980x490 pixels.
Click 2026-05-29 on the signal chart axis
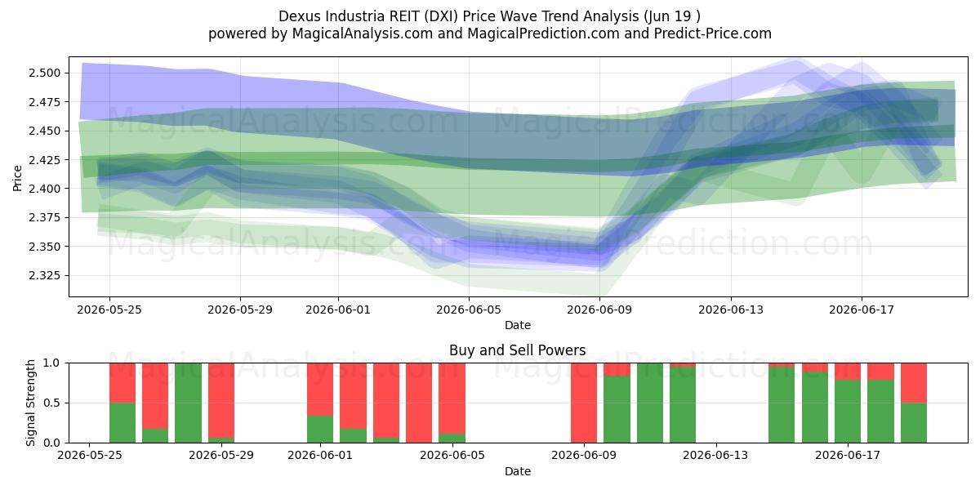click(x=220, y=456)
